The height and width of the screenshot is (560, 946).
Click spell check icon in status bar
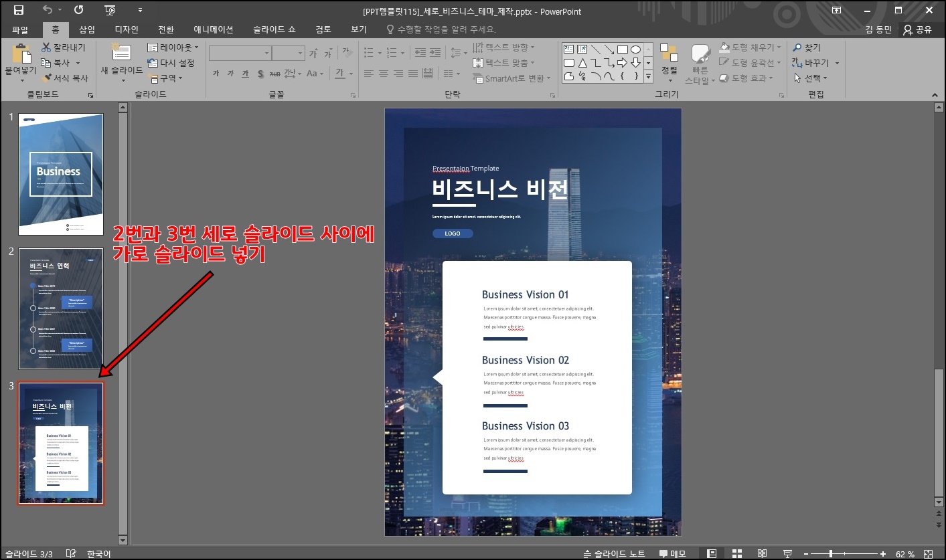click(x=71, y=553)
